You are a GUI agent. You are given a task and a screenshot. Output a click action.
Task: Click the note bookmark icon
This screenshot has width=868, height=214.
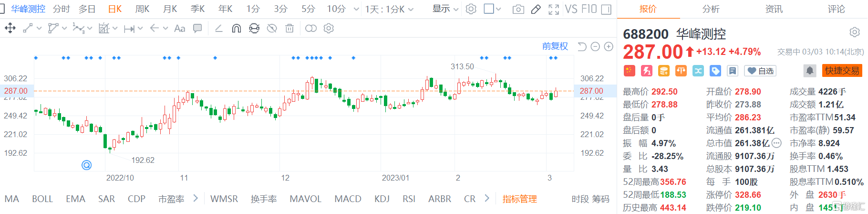tap(733, 71)
